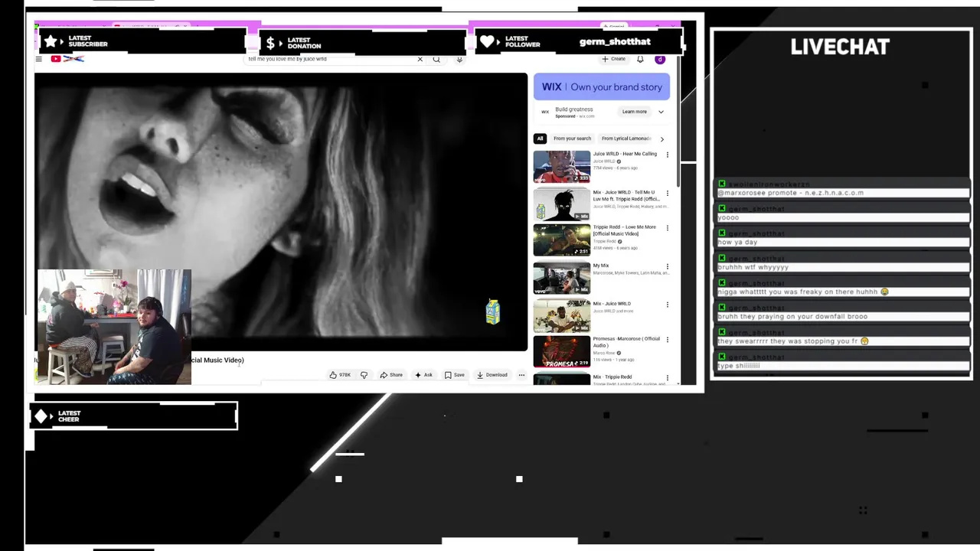Viewport: 980px width, 551px height.
Task: Click chat message 'type shiiiiiiii'
Action: point(739,366)
